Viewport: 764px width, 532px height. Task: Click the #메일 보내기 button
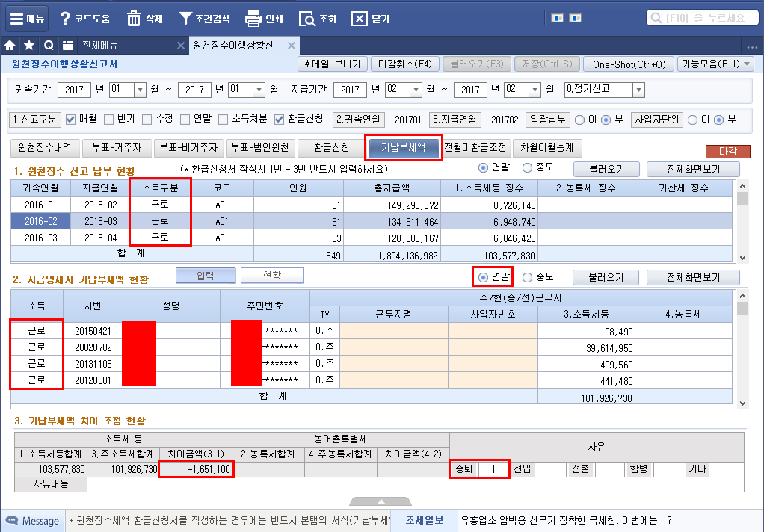tap(333, 64)
